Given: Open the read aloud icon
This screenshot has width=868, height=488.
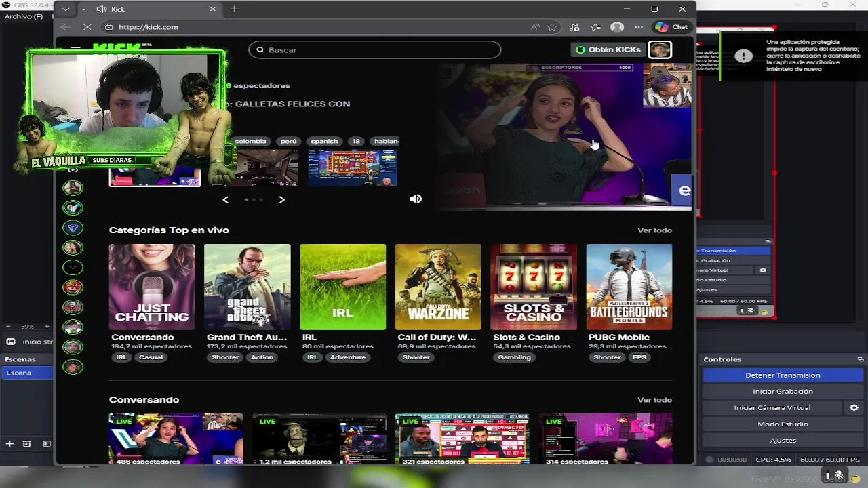Looking at the screenshot, I should [536, 27].
